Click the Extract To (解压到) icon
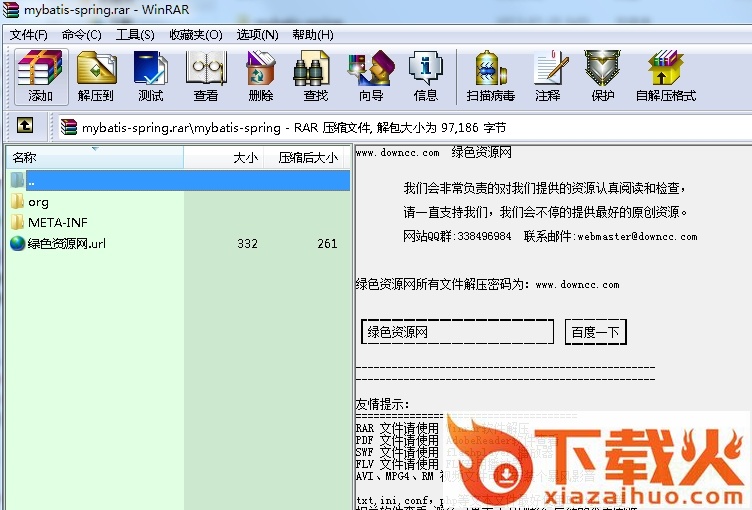Image resolution: width=752 pixels, height=510 pixels. 96,76
